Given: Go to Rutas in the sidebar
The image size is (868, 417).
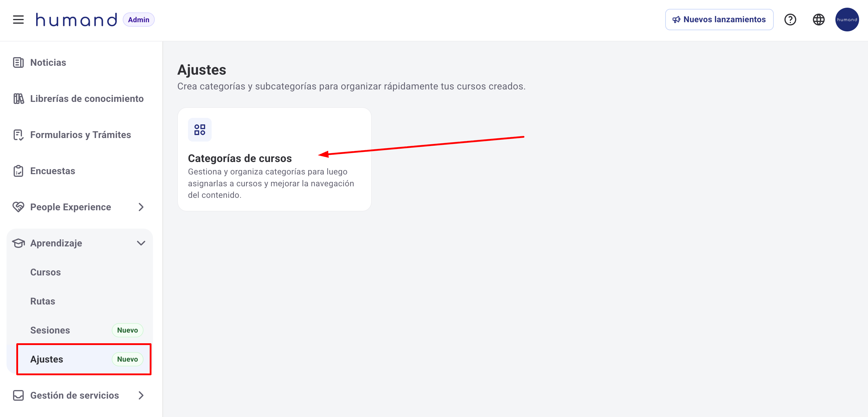Looking at the screenshot, I should coord(43,301).
